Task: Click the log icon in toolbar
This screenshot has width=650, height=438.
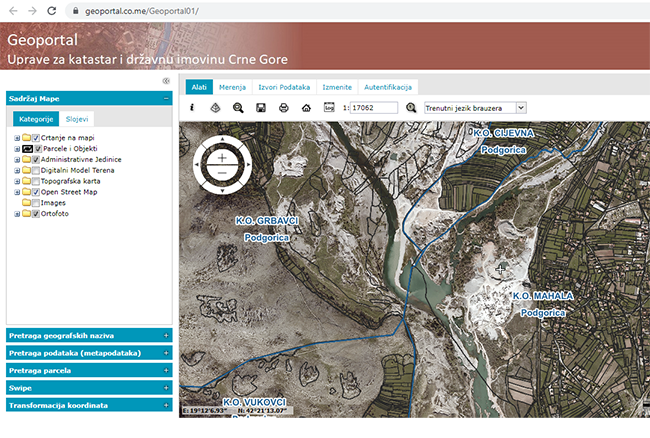Action: pyautogui.click(x=328, y=106)
